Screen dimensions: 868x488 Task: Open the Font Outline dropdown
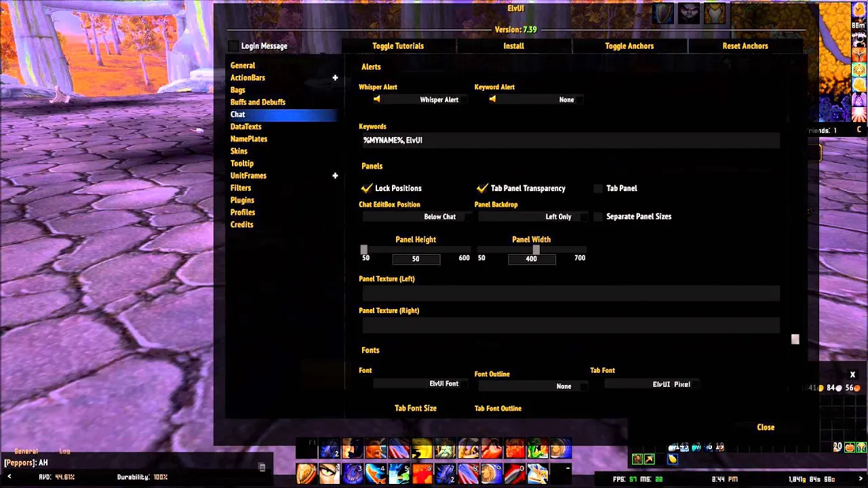tap(532, 386)
